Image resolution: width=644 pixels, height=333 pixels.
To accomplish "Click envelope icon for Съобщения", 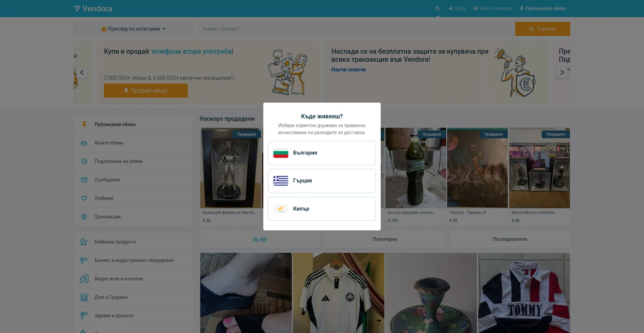I will click(84, 180).
